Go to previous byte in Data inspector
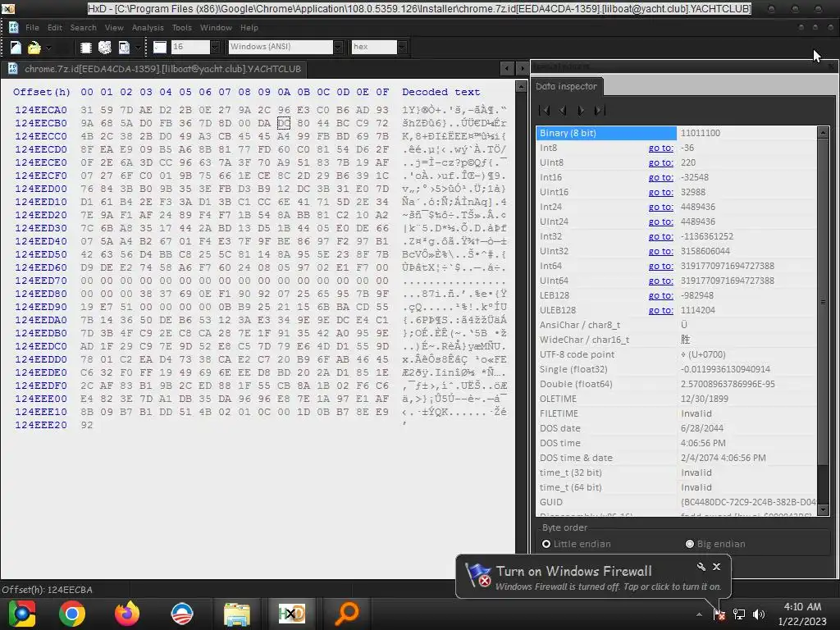The height and width of the screenshot is (630, 840). (563, 111)
